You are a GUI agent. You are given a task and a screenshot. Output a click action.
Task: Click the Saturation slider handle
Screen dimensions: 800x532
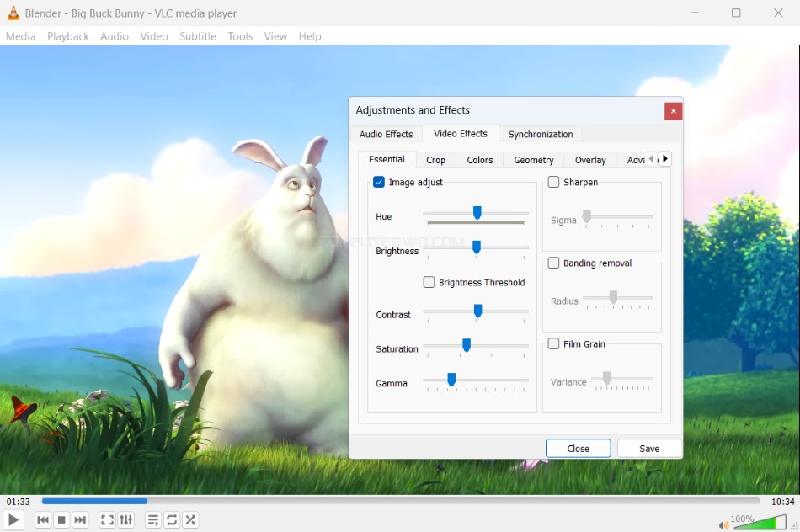467,345
